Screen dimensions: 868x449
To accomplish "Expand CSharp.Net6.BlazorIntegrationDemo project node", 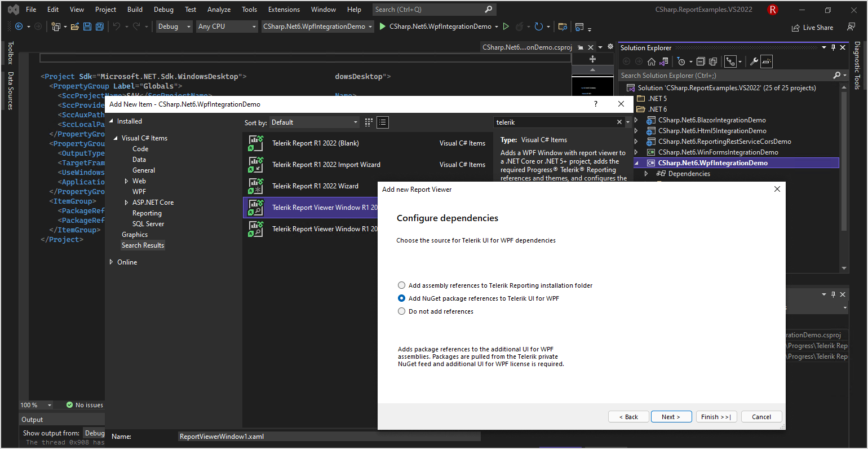I will click(636, 120).
